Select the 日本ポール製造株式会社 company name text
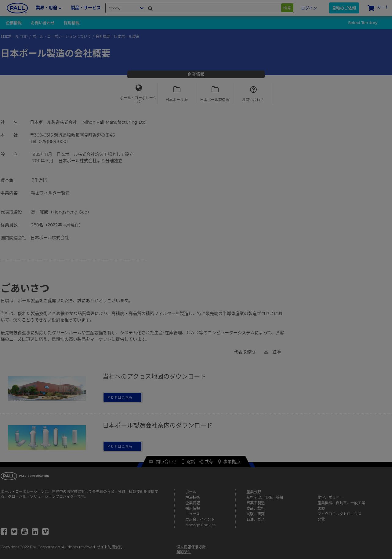This screenshot has width=392, height=559. [53, 122]
